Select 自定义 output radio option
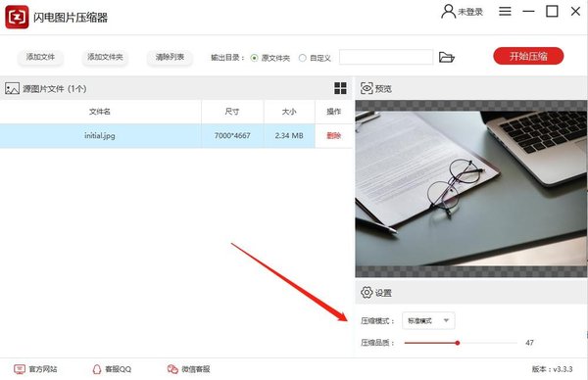The width and height of the screenshot is (588, 380). [302, 58]
